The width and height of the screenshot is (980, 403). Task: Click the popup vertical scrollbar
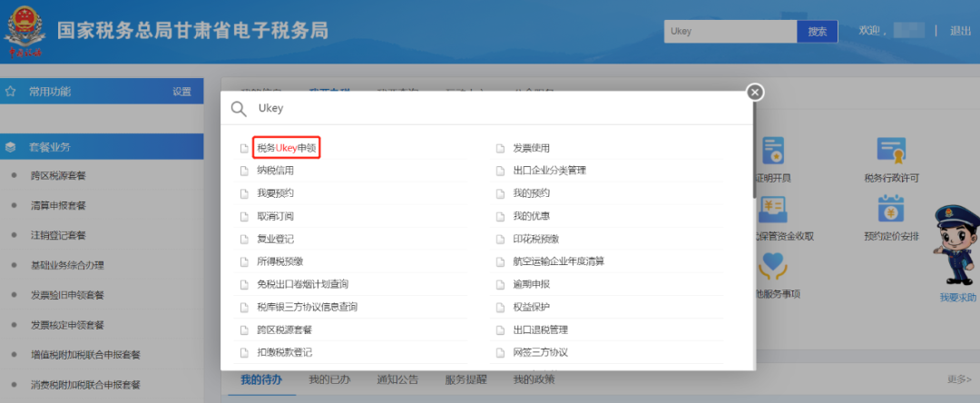click(x=754, y=150)
